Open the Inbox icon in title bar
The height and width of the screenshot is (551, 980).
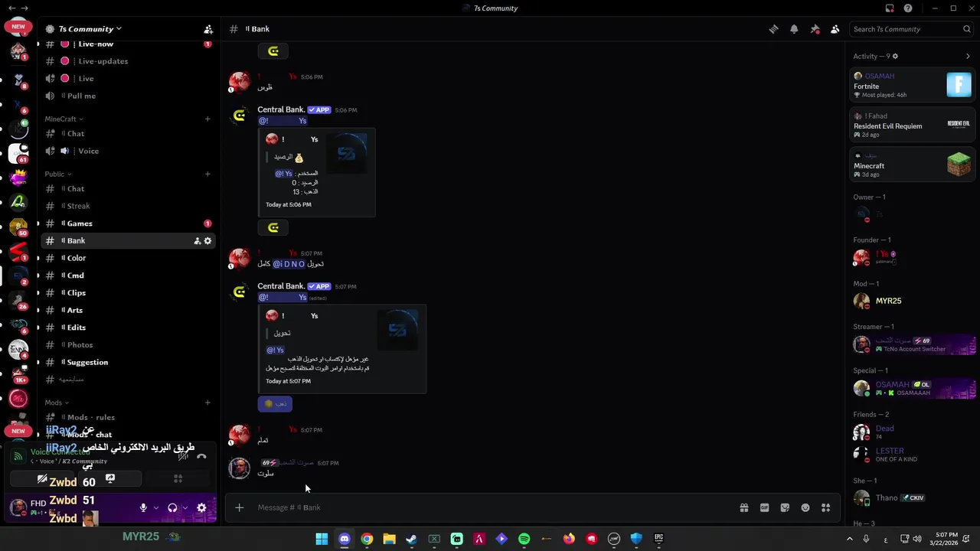click(x=890, y=8)
